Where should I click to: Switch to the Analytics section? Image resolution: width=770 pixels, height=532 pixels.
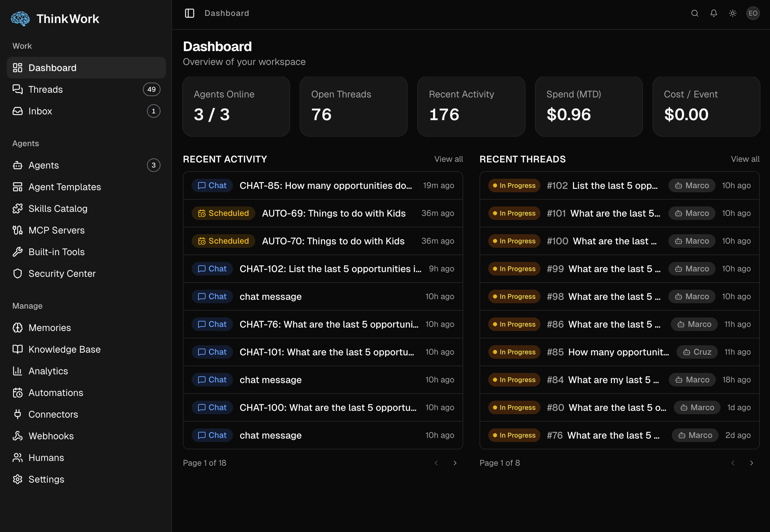coord(48,371)
